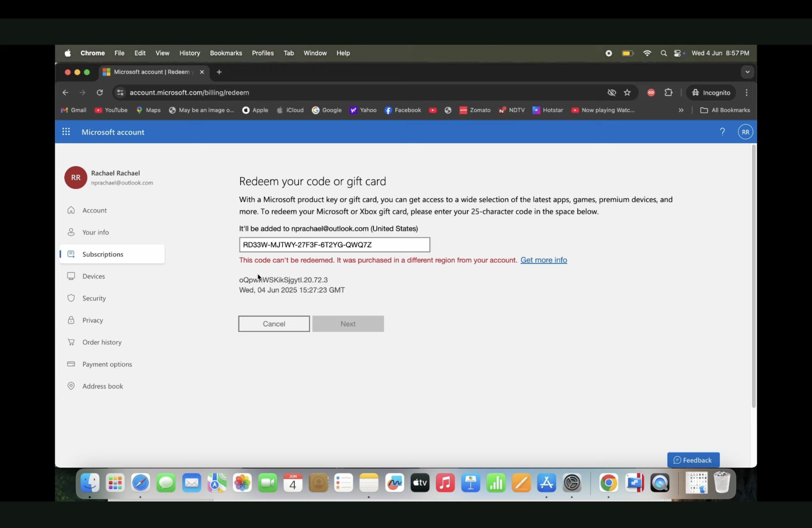Click the Get more info link
812x528 pixels.
coord(543,260)
